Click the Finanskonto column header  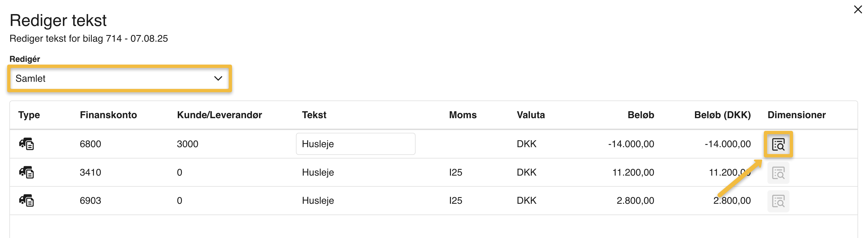[x=108, y=115]
